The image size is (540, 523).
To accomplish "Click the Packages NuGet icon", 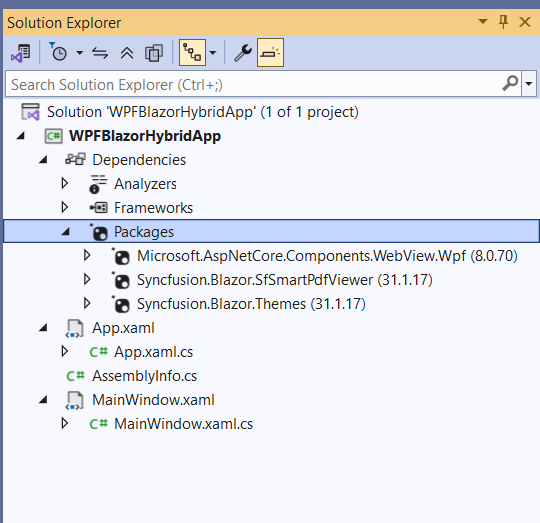I will click(99, 232).
